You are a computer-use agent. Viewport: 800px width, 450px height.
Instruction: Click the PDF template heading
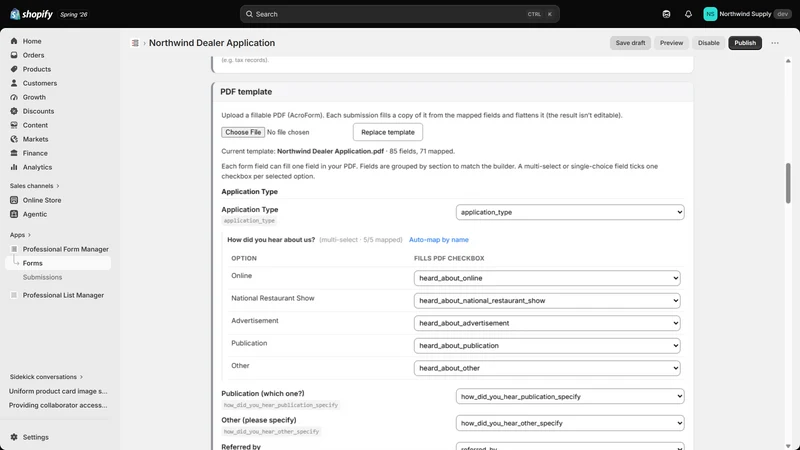click(246, 92)
